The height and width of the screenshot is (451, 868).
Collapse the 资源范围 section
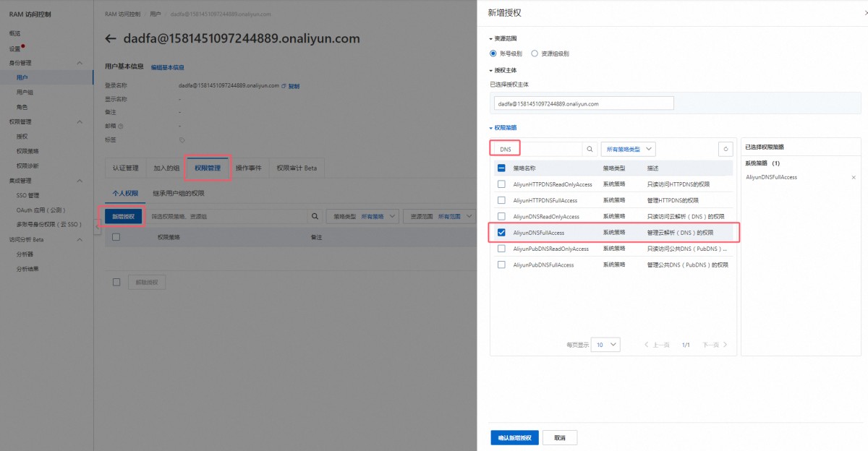coord(503,38)
